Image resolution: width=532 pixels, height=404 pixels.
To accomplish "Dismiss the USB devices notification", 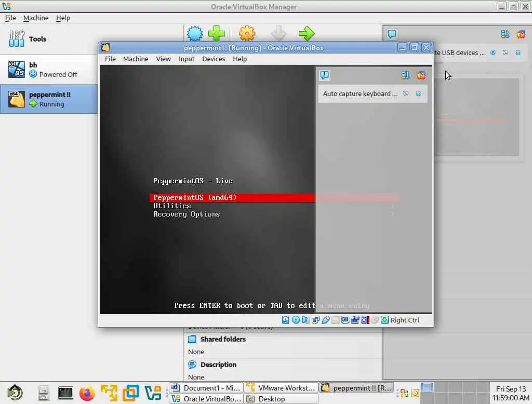I will [x=518, y=52].
